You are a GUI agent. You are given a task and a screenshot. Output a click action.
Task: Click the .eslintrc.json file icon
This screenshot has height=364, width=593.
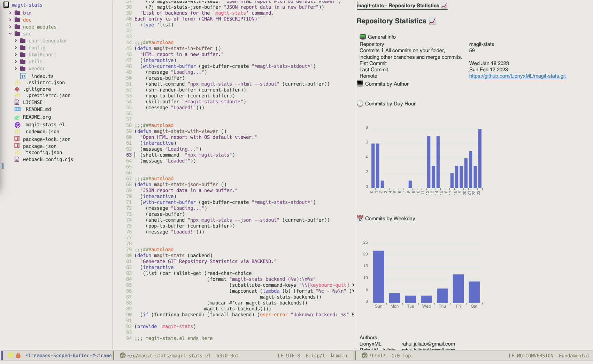tap(17, 82)
